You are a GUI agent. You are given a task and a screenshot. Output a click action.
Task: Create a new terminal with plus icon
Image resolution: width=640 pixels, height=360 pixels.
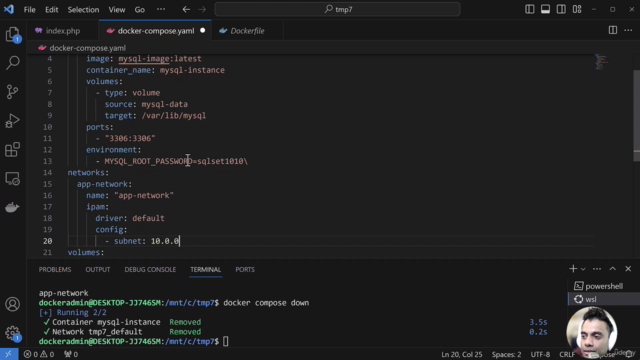click(573, 269)
